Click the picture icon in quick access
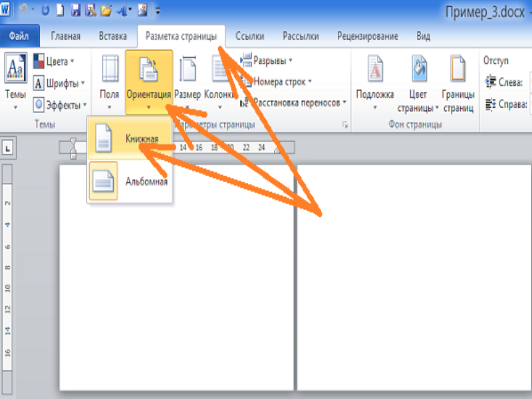Image resolution: width=532 pixels, height=399 pixels. (x=142, y=11)
